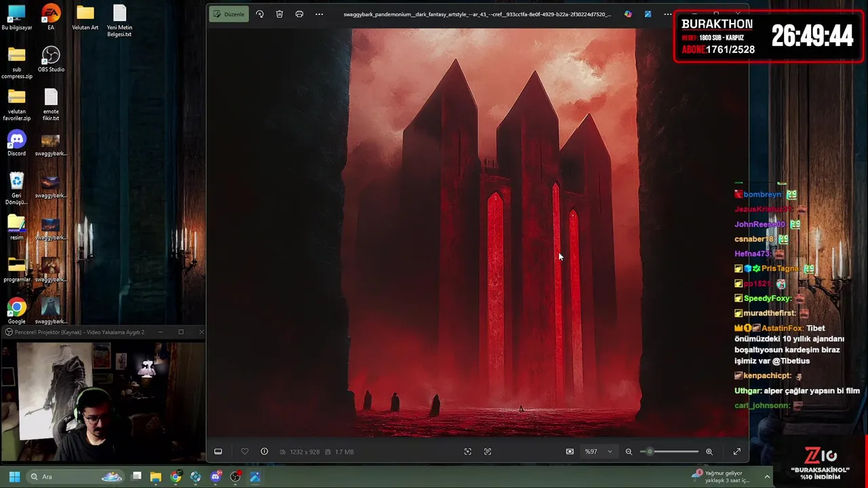This screenshot has height=488, width=868.
Task: Open the three-dot menu beside print icon
Action: [319, 14]
